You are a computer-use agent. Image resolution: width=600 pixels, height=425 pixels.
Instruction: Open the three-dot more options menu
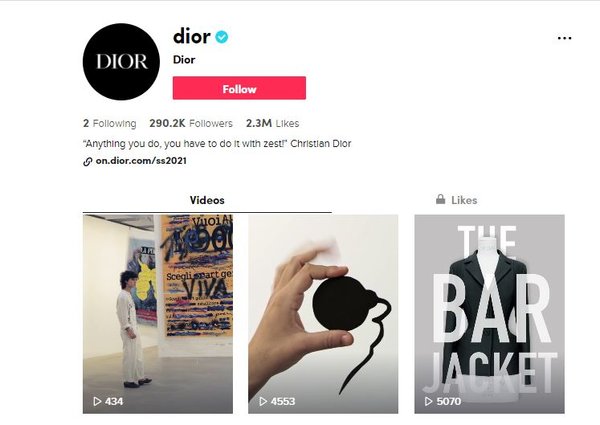pos(564,38)
